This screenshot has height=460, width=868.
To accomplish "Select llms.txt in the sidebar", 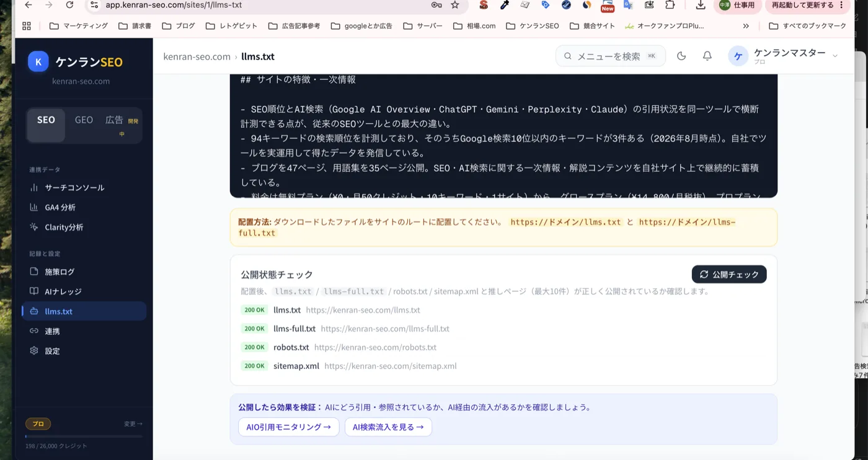I will pyautogui.click(x=84, y=311).
